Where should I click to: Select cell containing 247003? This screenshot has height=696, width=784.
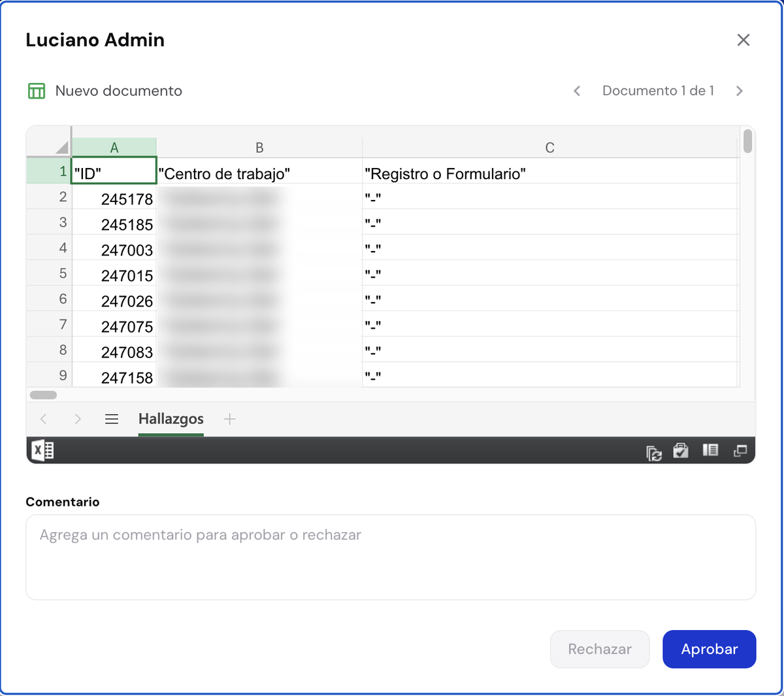pos(114,248)
